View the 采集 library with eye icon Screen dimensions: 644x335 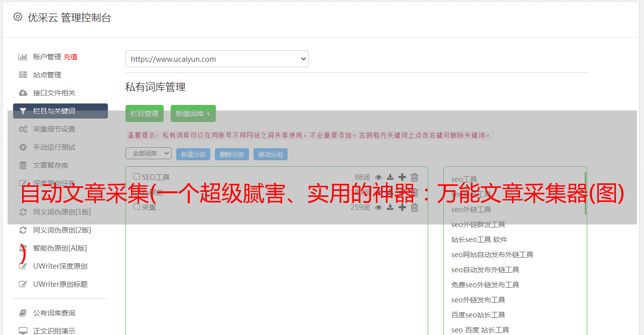378,207
